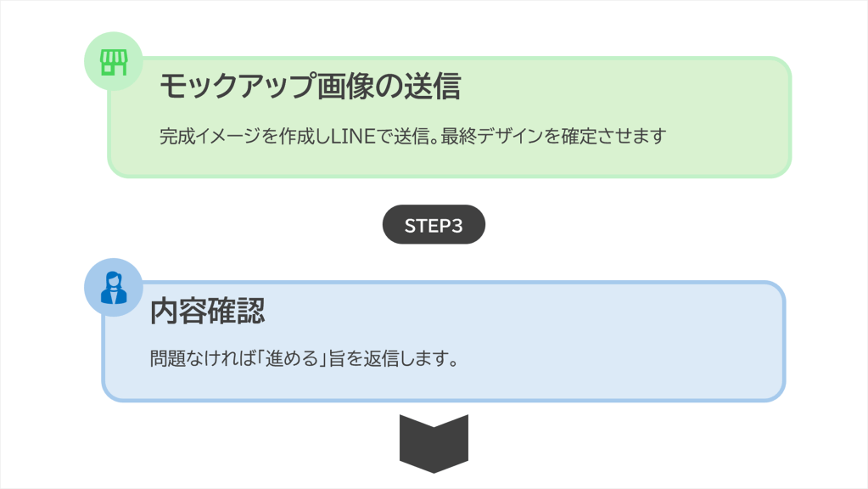Viewport: 868px width, 489px height.
Task: Click the モックアップ画像の送信 heading
Action: coord(309,87)
